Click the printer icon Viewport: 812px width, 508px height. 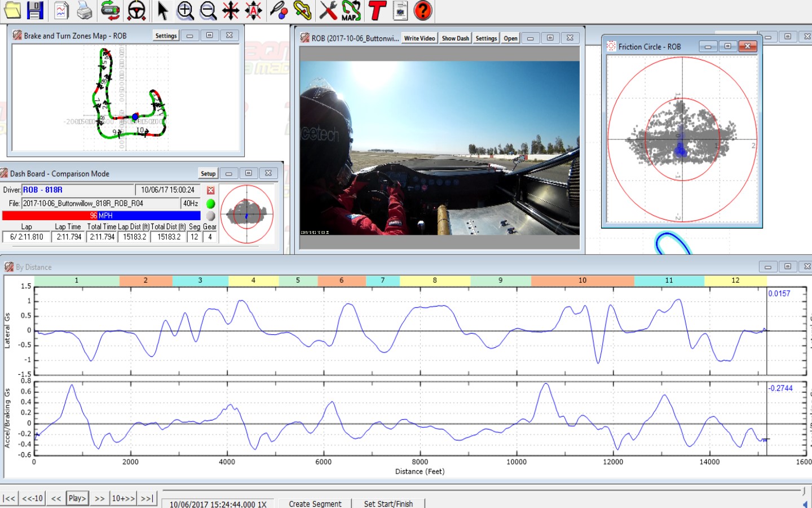(85, 10)
